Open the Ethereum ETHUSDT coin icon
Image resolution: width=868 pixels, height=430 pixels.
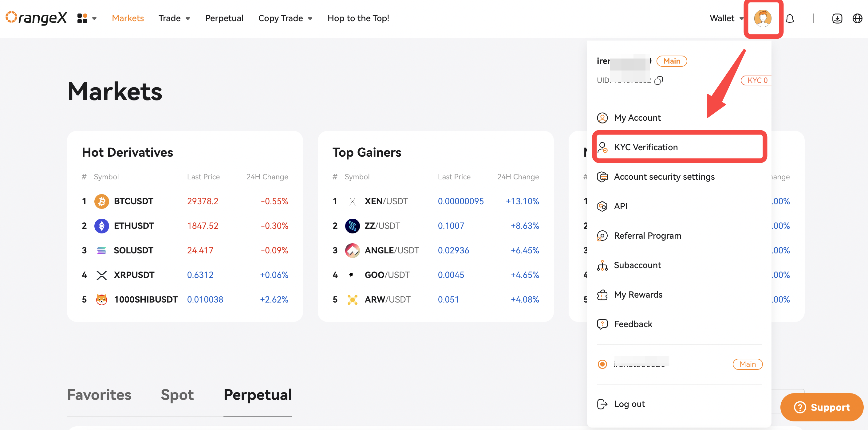coord(101,226)
